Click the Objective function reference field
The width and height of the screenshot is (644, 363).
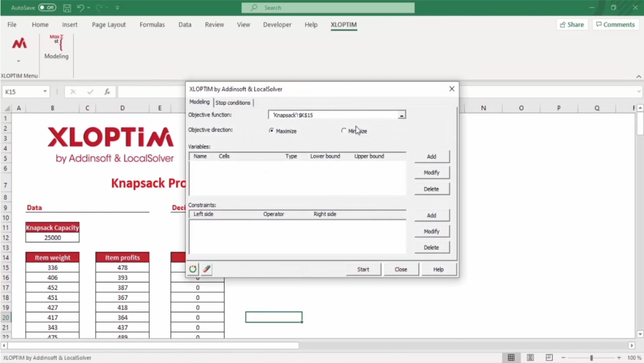(333, 115)
